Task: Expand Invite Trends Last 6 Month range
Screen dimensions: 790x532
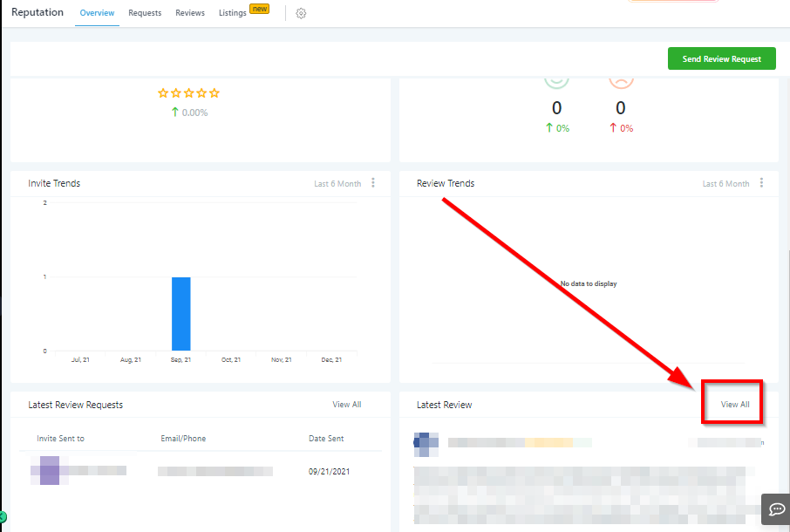Action: pos(337,184)
